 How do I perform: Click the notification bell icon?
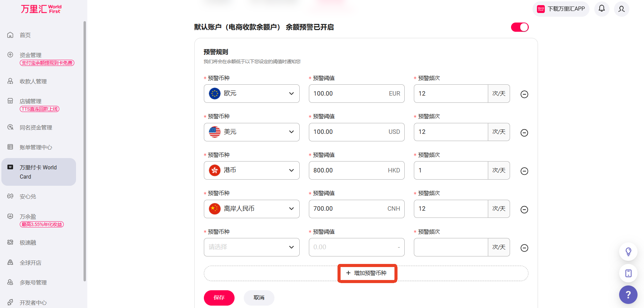point(602,9)
